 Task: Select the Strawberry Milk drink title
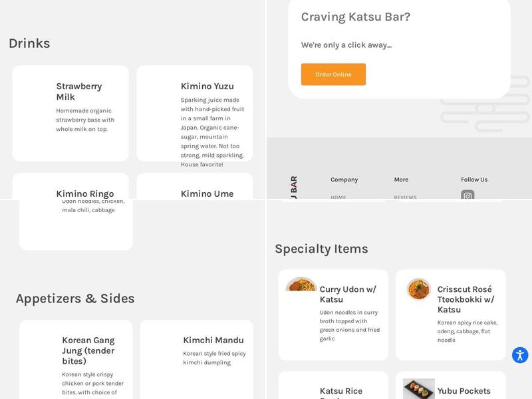79,91
